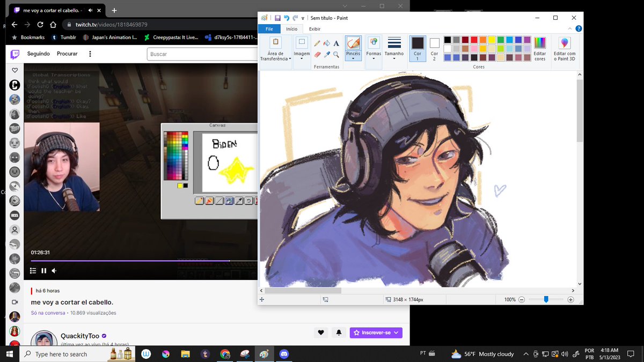644x362 pixels.
Task: Click the Paint zoom slider handle
Action: tap(546, 300)
